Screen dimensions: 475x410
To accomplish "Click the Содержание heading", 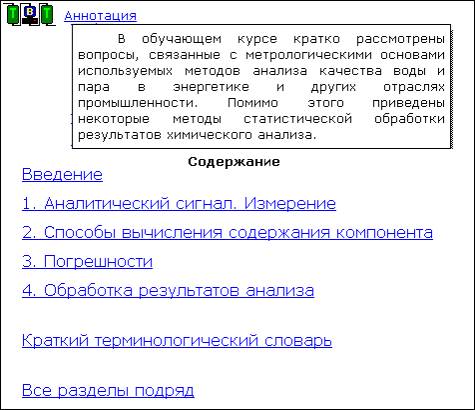I will coord(234,162).
